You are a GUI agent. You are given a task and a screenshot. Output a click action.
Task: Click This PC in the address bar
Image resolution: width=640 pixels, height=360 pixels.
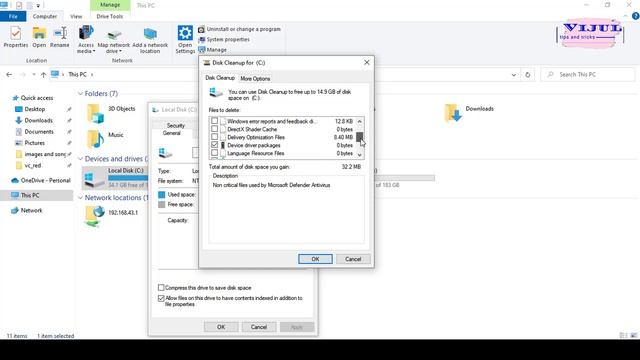(x=77, y=75)
